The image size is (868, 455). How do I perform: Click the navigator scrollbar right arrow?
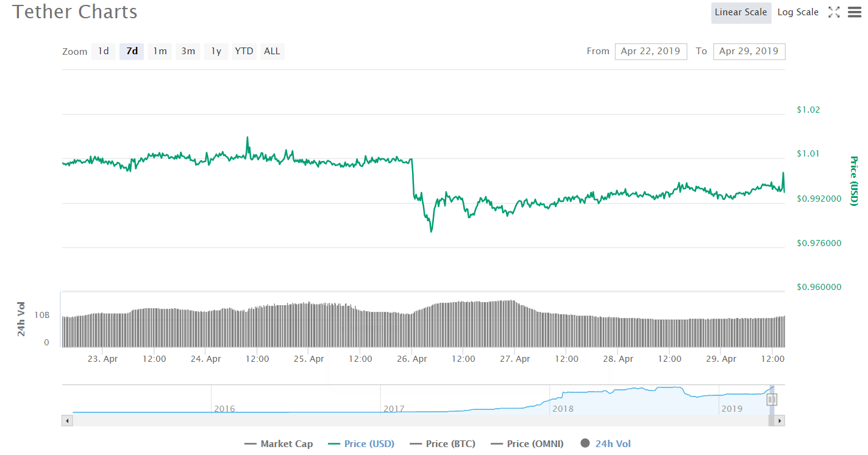(x=780, y=420)
